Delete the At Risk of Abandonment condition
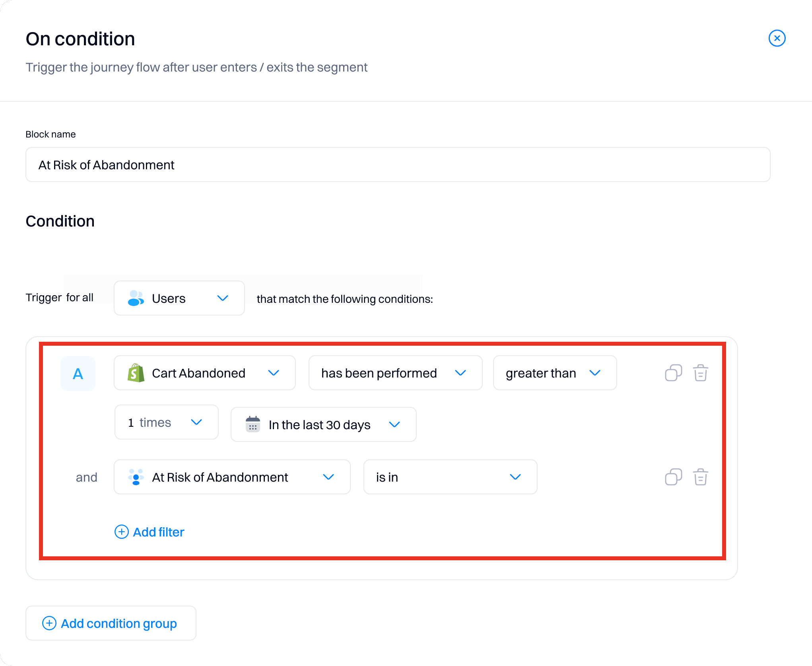The height and width of the screenshot is (666, 812). [700, 477]
